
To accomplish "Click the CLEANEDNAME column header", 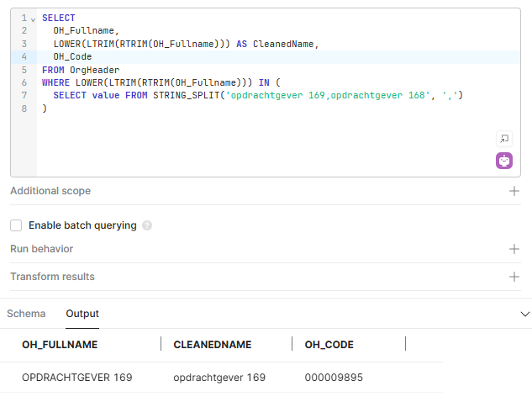I will pos(213,345).
